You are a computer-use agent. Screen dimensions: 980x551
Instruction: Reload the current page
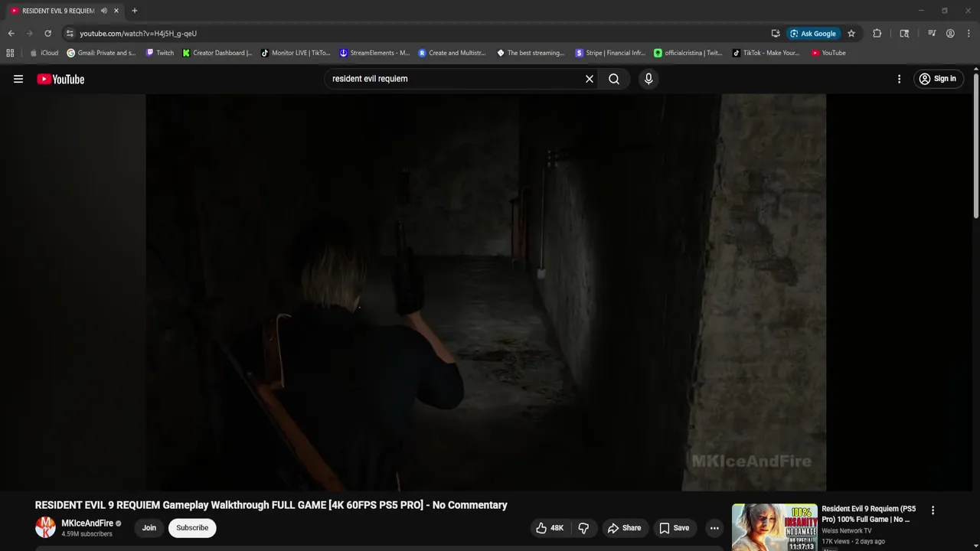pos(47,34)
